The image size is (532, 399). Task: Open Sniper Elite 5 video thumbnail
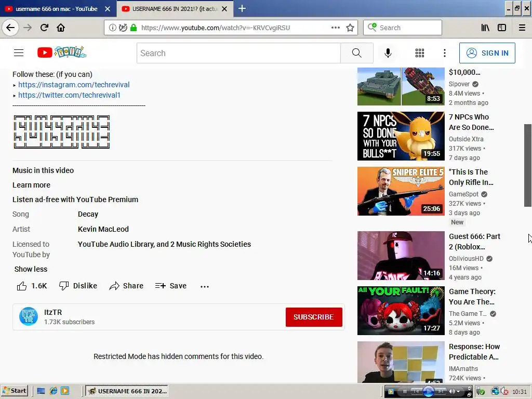(x=401, y=191)
